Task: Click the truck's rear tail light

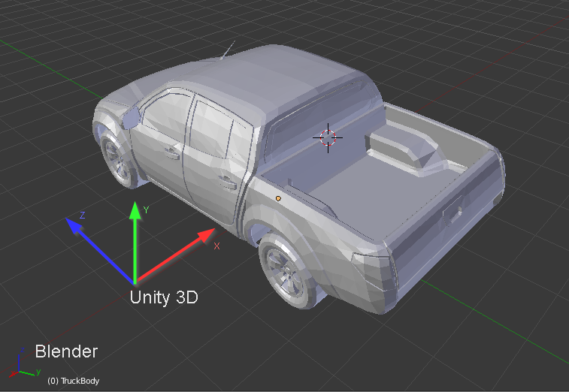Action: pyautogui.click(x=374, y=273)
